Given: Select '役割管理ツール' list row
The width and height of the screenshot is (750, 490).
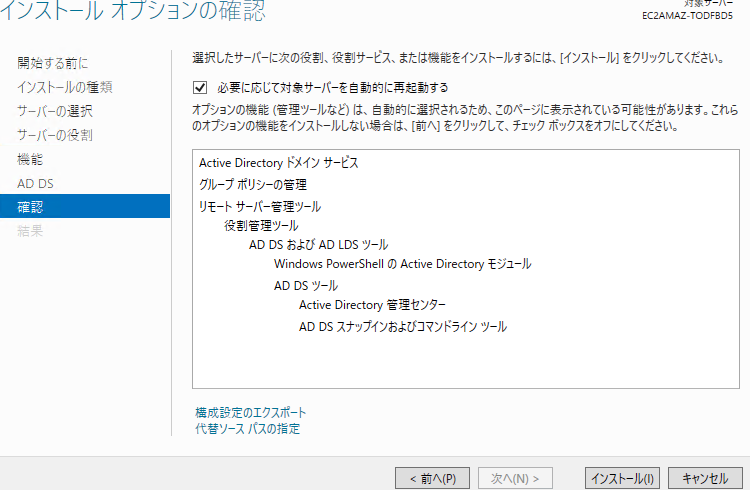Looking at the screenshot, I should pos(261,226).
